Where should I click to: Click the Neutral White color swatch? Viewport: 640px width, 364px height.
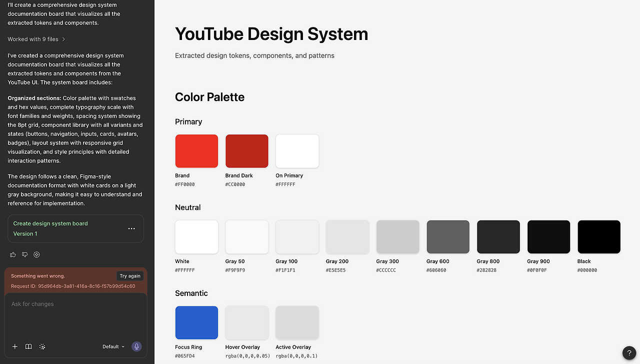pyautogui.click(x=196, y=237)
